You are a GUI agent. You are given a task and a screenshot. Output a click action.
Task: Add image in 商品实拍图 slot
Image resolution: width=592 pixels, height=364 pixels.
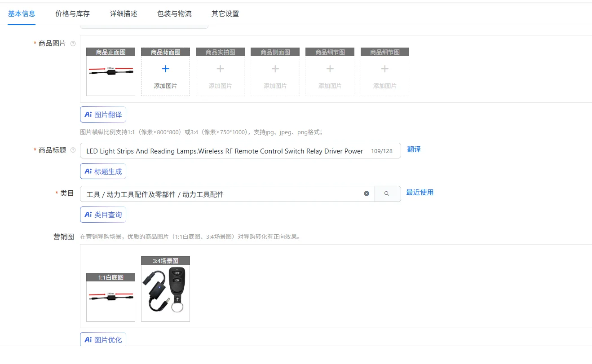[x=220, y=72]
